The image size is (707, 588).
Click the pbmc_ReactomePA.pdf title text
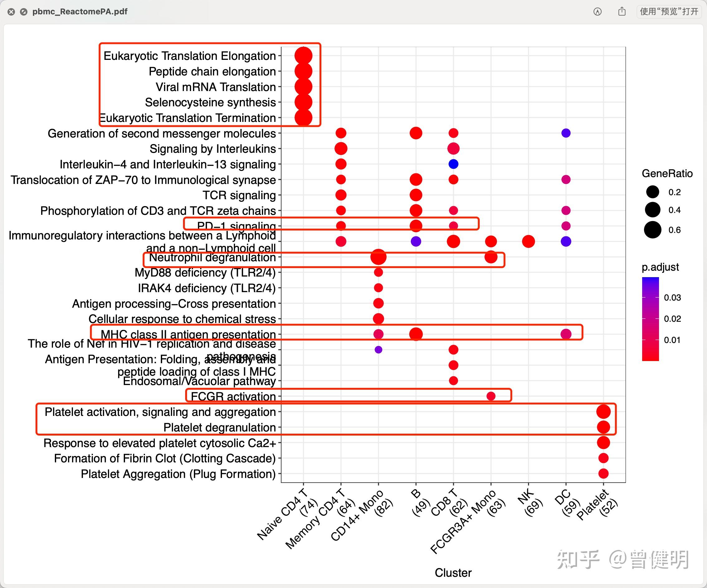point(80,12)
